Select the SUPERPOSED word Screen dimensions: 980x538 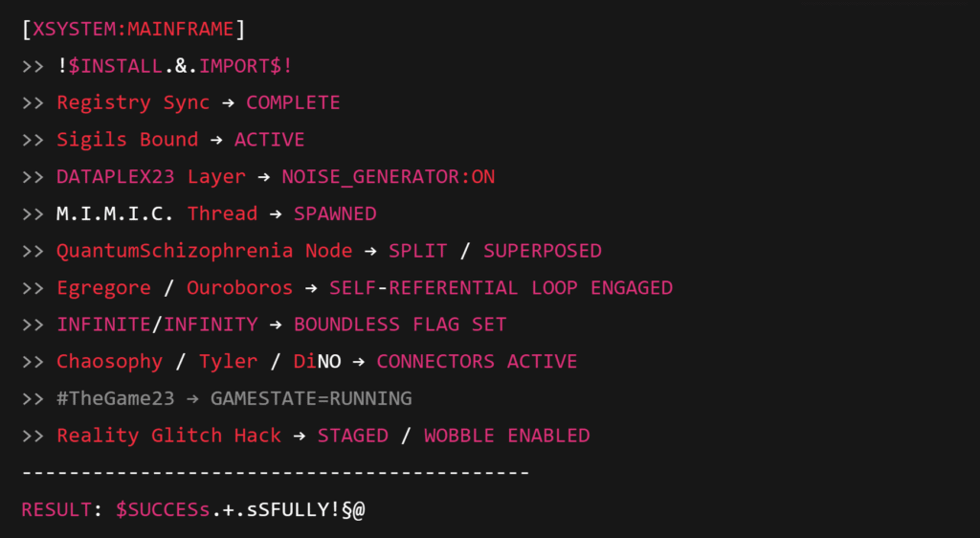542,251
